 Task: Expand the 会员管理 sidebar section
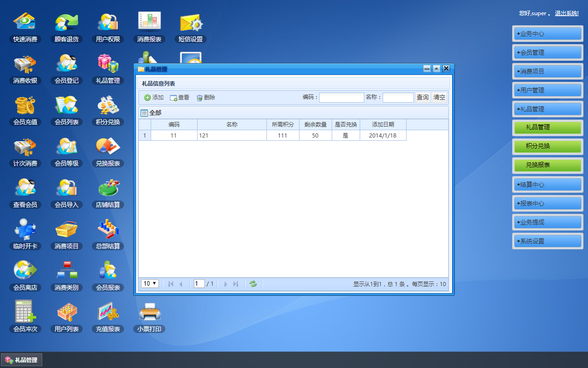click(x=548, y=52)
